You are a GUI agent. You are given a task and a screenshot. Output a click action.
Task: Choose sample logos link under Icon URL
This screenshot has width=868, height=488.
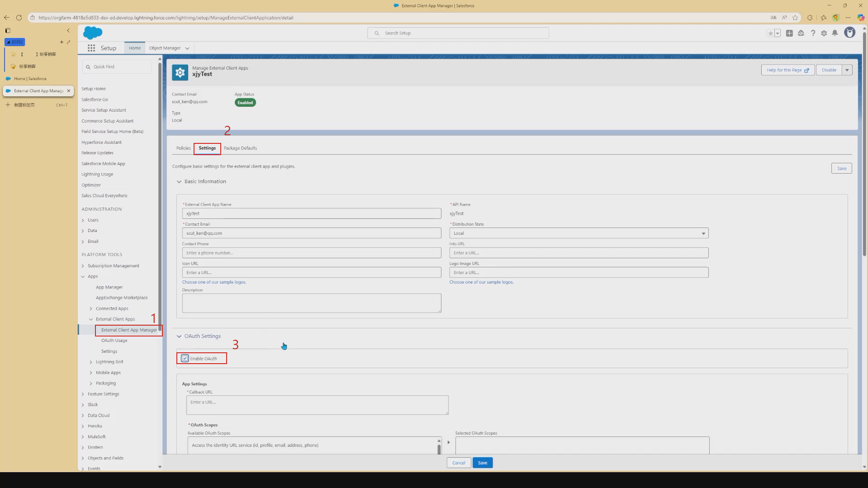214,282
